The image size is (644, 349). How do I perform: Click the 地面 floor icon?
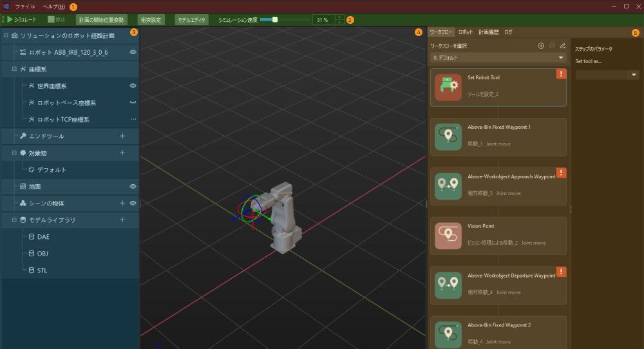point(23,186)
